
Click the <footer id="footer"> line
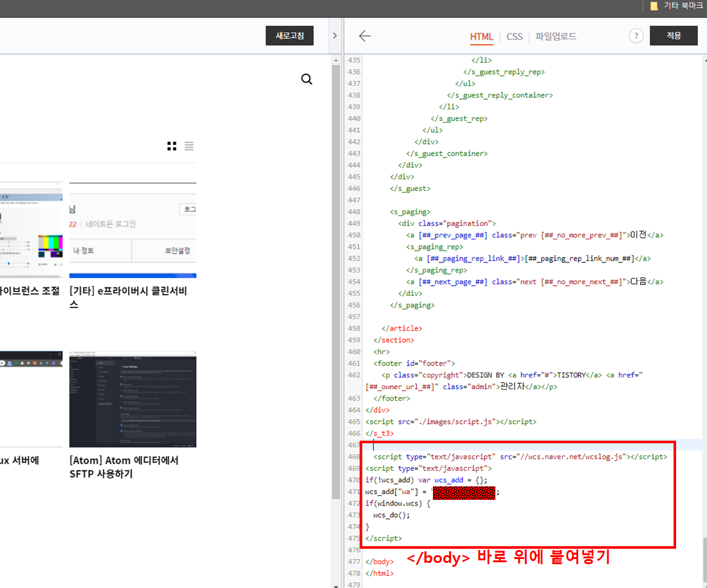click(x=414, y=363)
